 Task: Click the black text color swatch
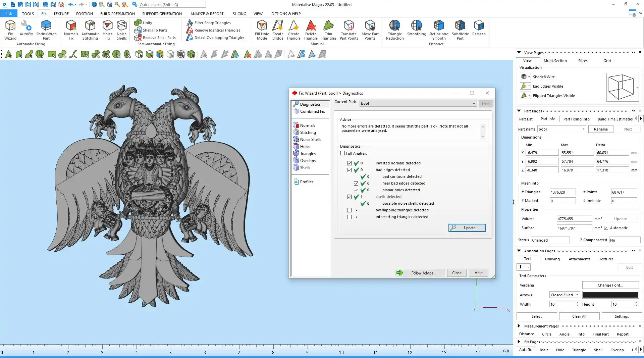(x=610, y=295)
